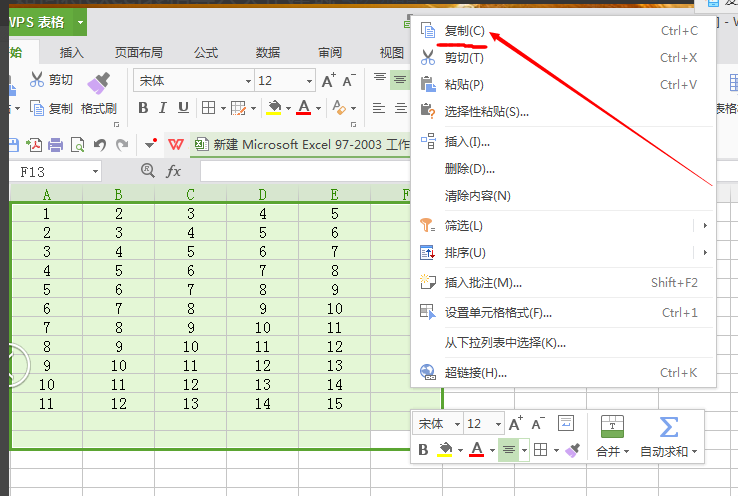This screenshot has height=496, width=738.
Task: Toggle Bold in the mini toolbar
Action: point(423,450)
